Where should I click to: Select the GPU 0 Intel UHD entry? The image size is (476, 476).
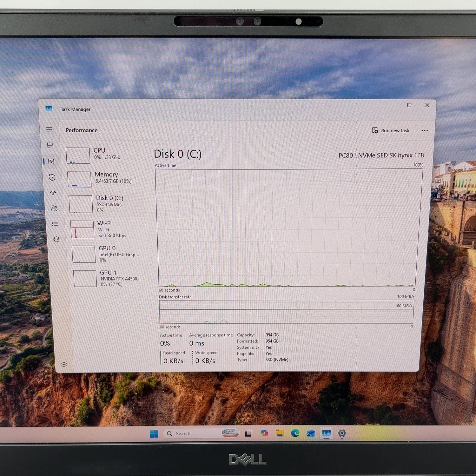point(108,254)
